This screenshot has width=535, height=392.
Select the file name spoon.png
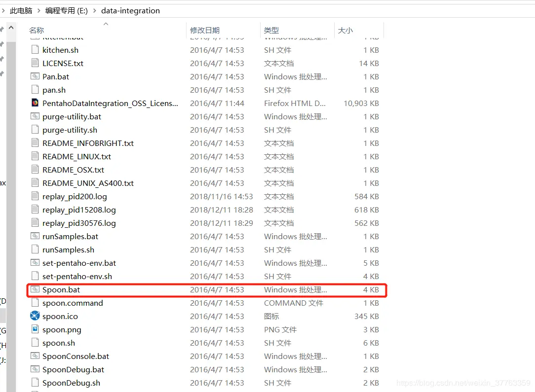[62, 329]
